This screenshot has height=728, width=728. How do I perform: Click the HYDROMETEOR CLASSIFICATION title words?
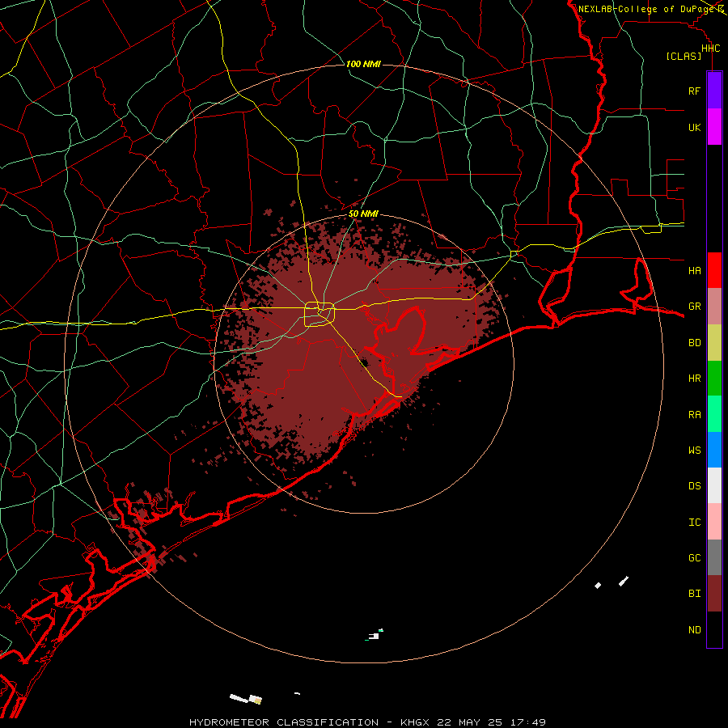click(284, 722)
